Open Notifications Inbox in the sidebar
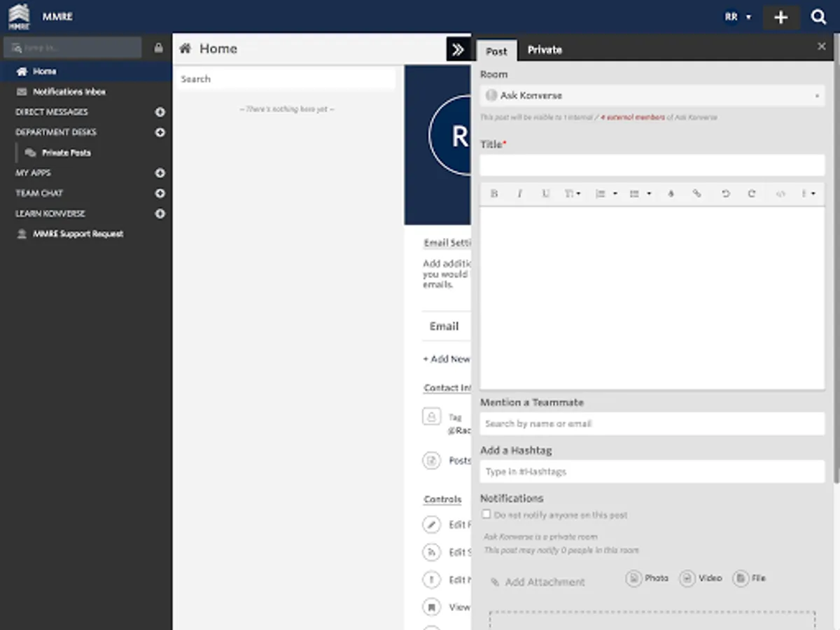 69,92
